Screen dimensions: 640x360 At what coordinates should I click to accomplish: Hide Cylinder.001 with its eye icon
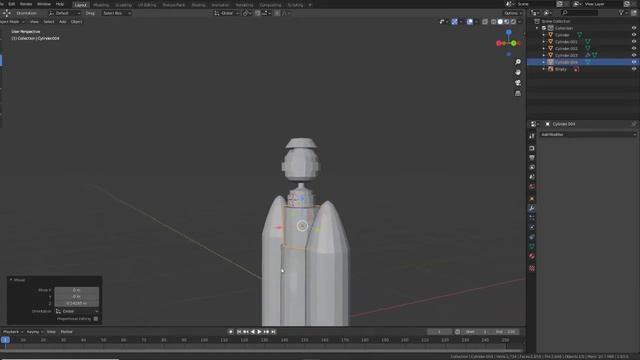[634, 42]
